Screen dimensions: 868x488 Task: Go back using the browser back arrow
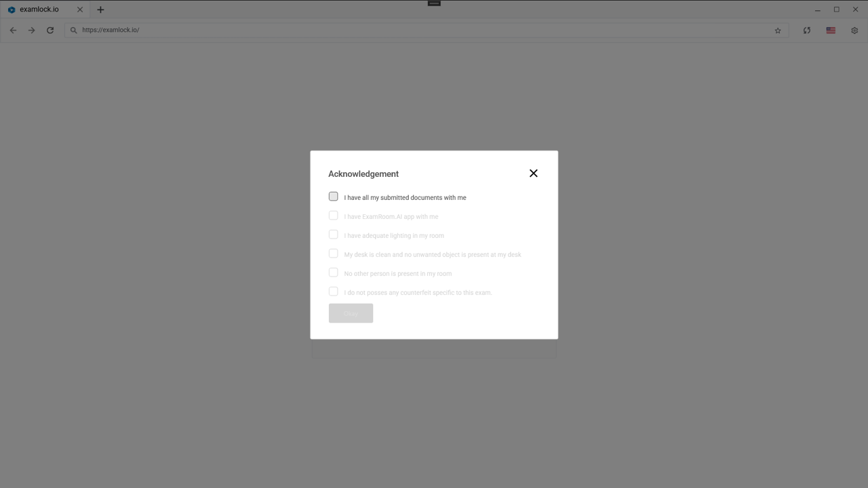click(x=13, y=30)
